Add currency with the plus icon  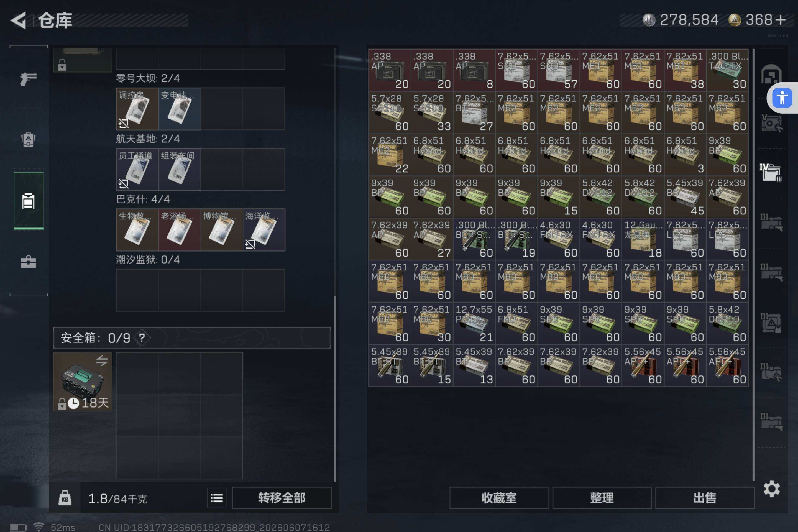[x=780, y=20]
